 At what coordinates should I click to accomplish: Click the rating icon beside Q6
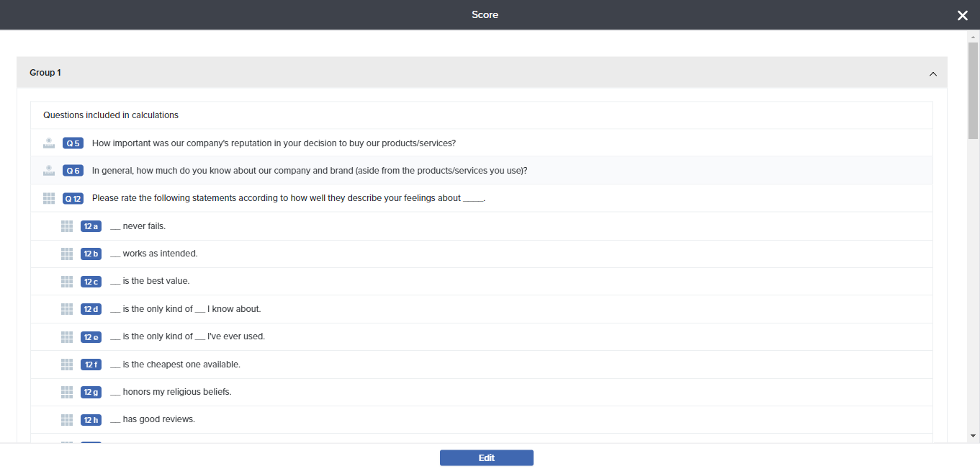click(49, 171)
